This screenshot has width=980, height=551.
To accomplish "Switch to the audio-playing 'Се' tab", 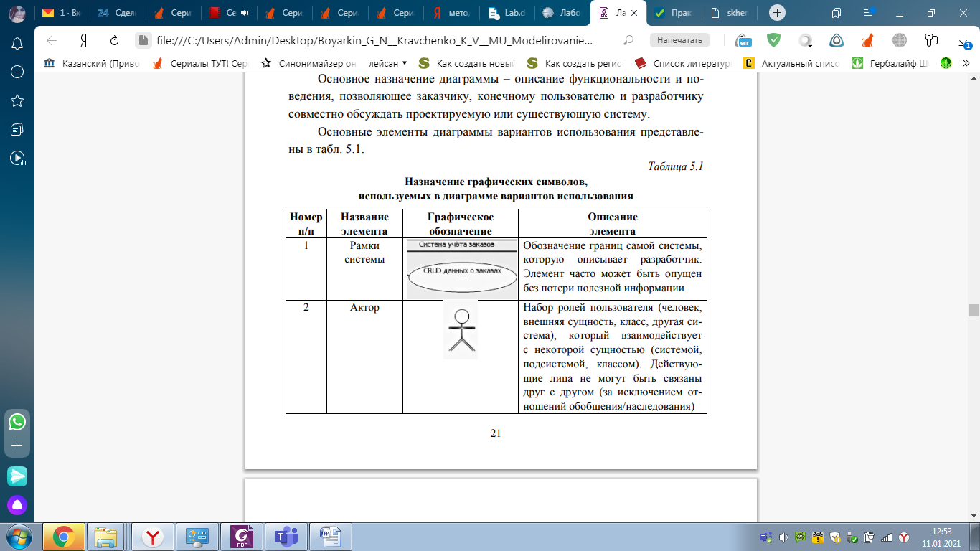I will 227,12.
